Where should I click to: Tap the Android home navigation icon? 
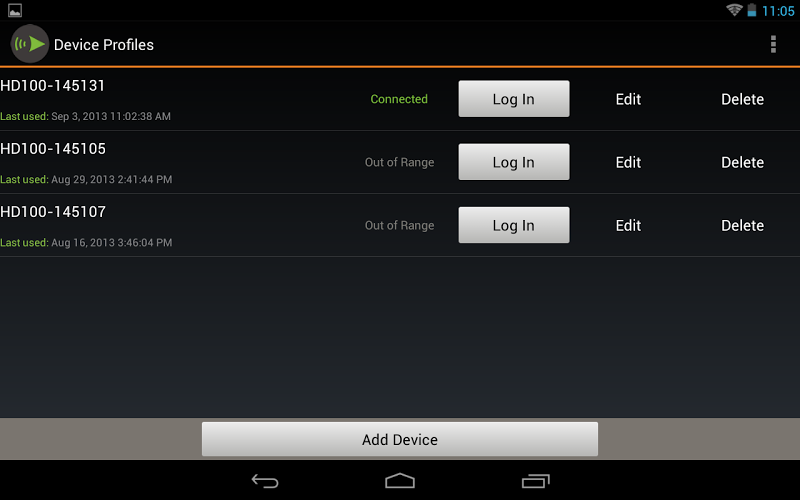coord(399,481)
